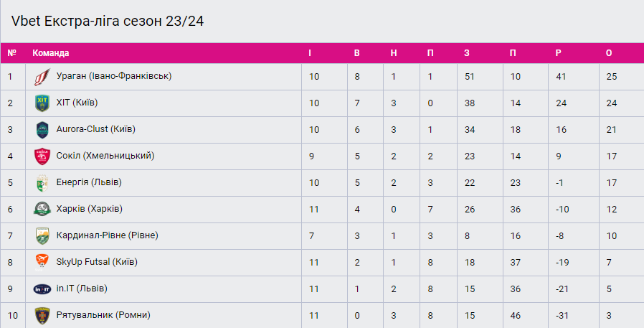644x328 pixels.
Task: Select the Aurora-Clust (Київ) team name
Action: click(x=95, y=129)
